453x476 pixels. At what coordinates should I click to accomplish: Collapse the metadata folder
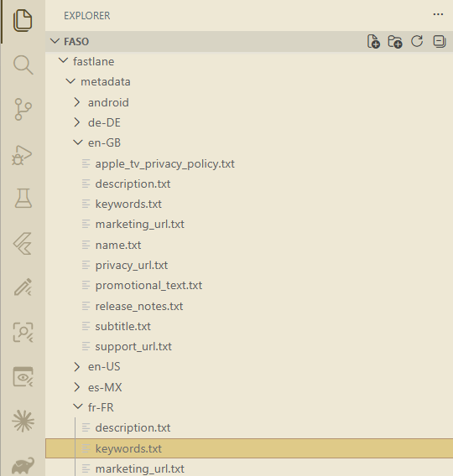pos(70,81)
